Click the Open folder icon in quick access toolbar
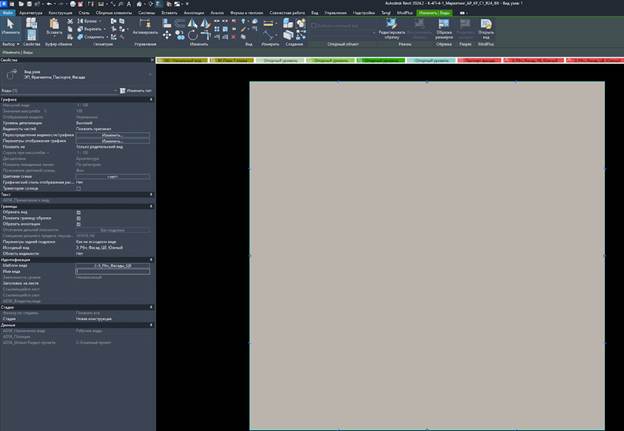The height and width of the screenshot is (431, 624). click(x=21, y=4)
